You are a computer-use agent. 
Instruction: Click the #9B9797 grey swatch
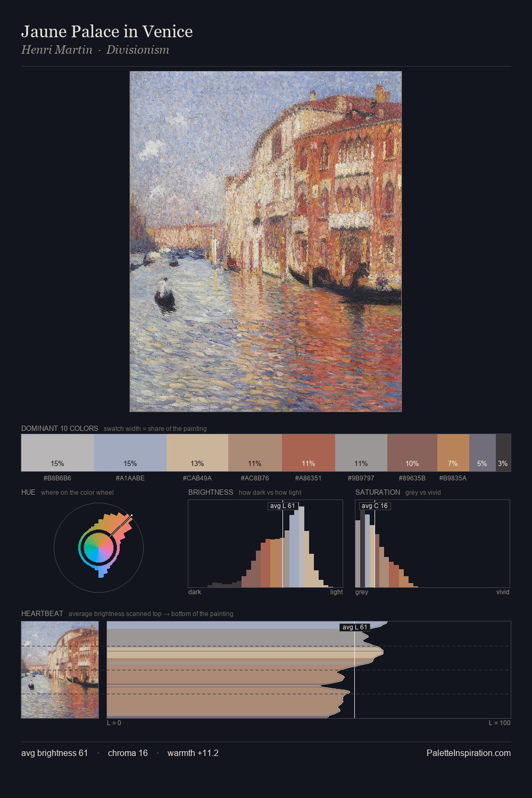361,453
